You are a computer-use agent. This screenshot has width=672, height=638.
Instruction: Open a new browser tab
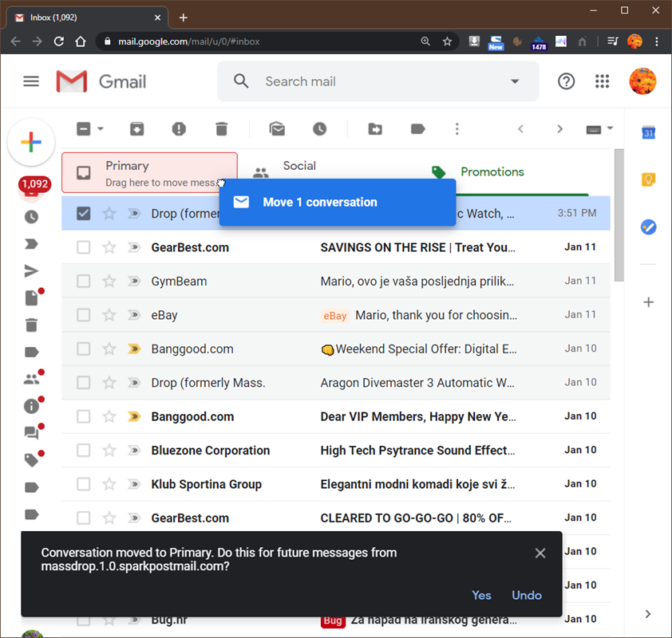point(184,18)
